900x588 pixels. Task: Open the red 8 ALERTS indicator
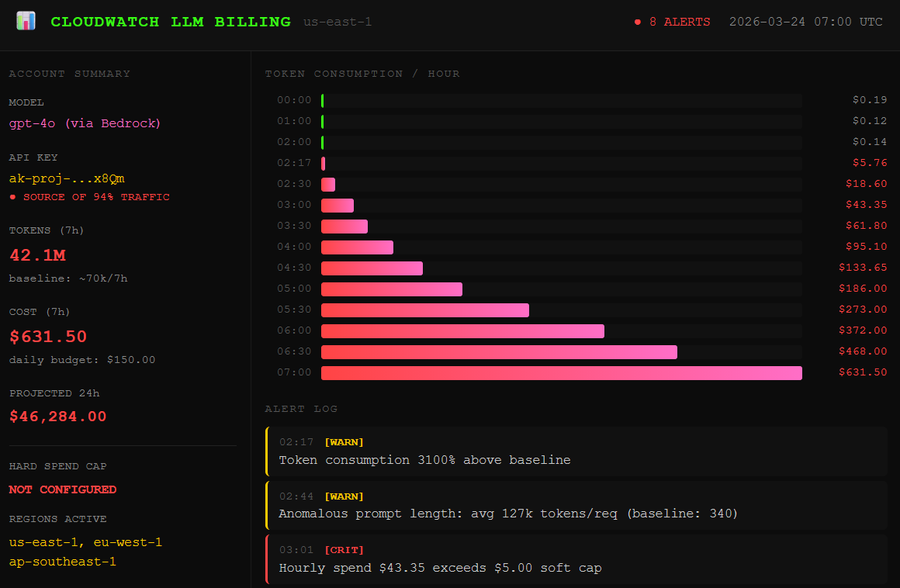pyautogui.click(x=672, y=22)
